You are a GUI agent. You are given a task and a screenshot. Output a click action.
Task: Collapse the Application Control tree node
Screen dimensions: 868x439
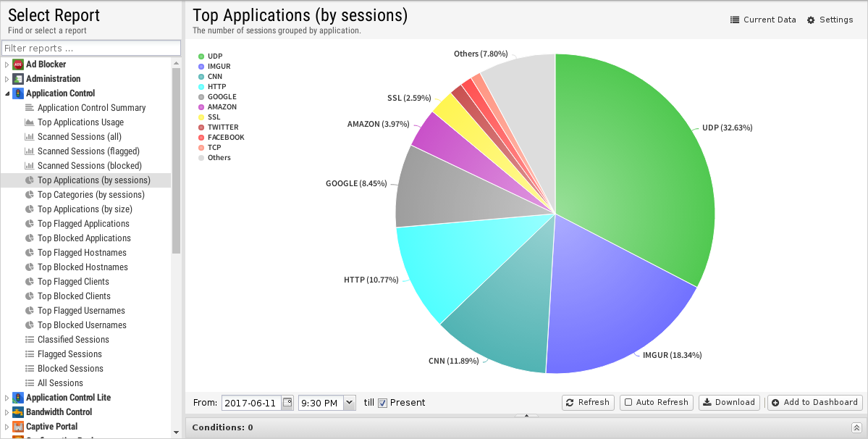click(7, 93)
